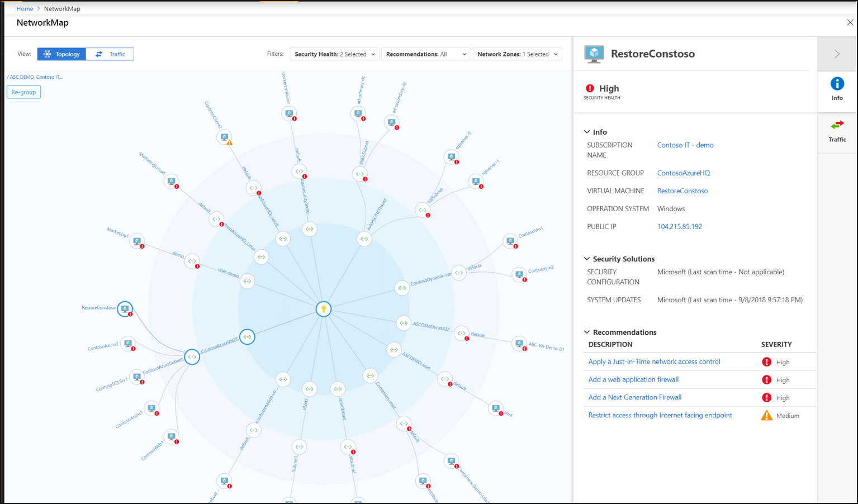The image size is (858, 504).
Task: Select the ASCDEMOvnet432 network node
Action: tap(404, 323)
